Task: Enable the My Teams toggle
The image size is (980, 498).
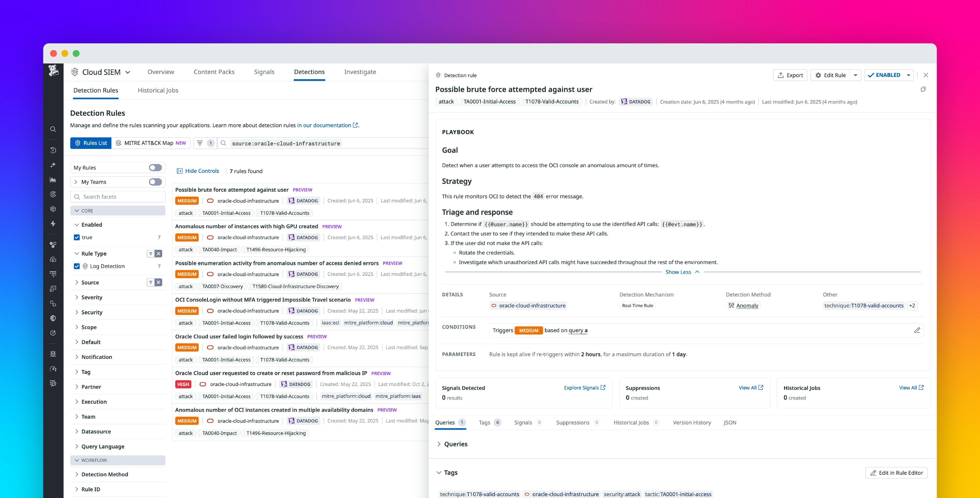Action: [x=155, y=182]
